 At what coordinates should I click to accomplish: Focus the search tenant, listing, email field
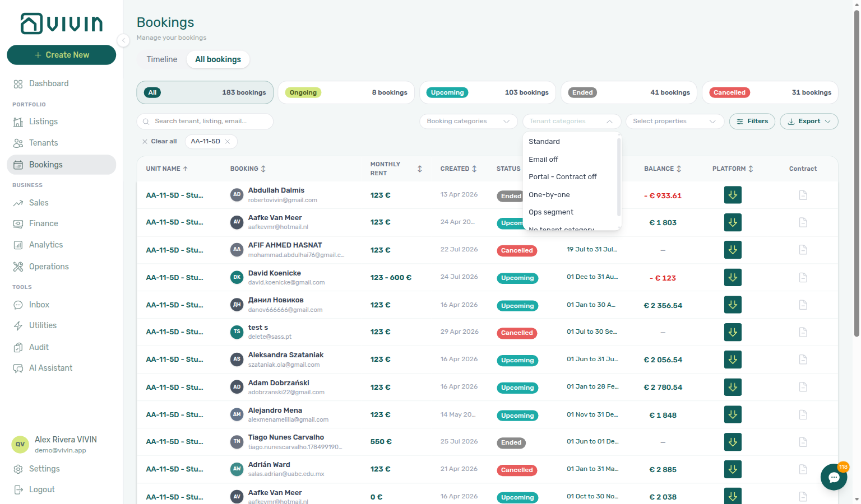pos(205,122)
